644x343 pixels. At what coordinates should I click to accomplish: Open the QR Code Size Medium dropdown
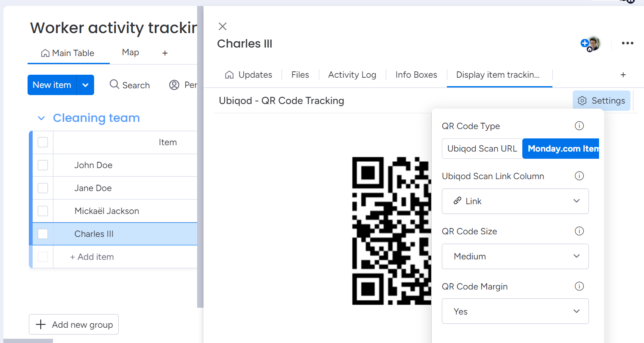(515, 256)
